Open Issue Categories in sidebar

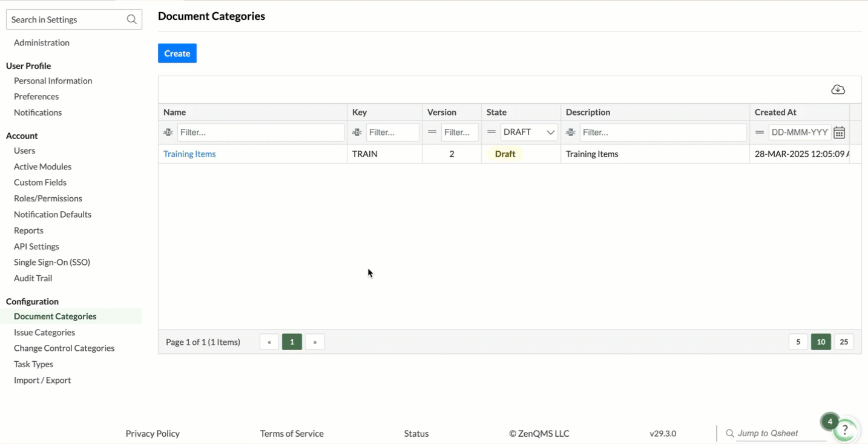click(44, 332)
